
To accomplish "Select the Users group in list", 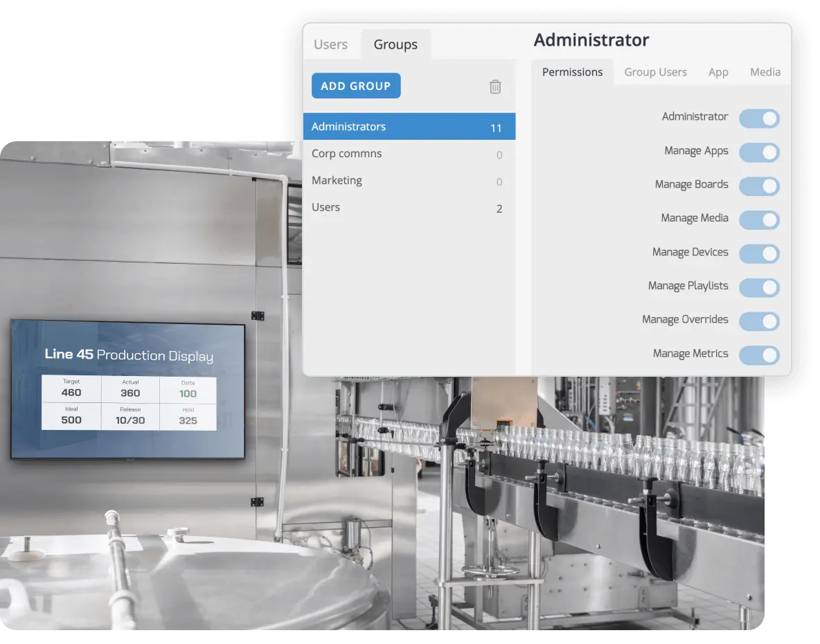I will (409, 208).
